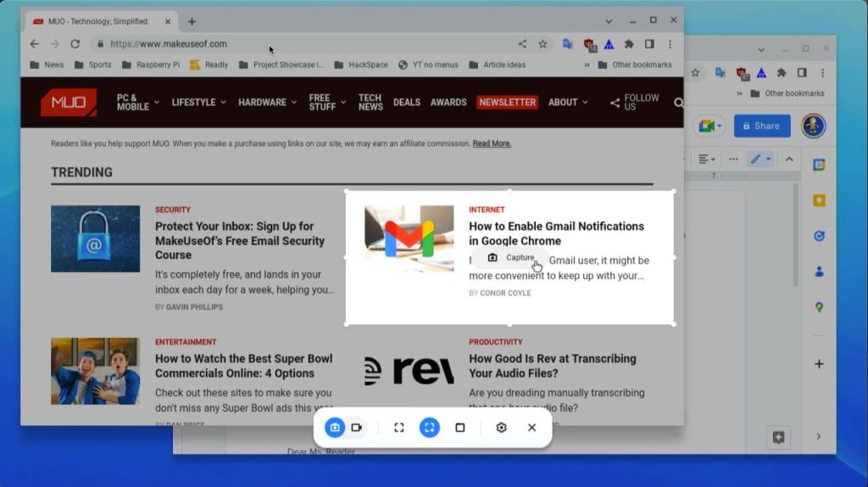Open the News bookmarks folder
Viewport: 868px width, 487px height.
(47, 64)
